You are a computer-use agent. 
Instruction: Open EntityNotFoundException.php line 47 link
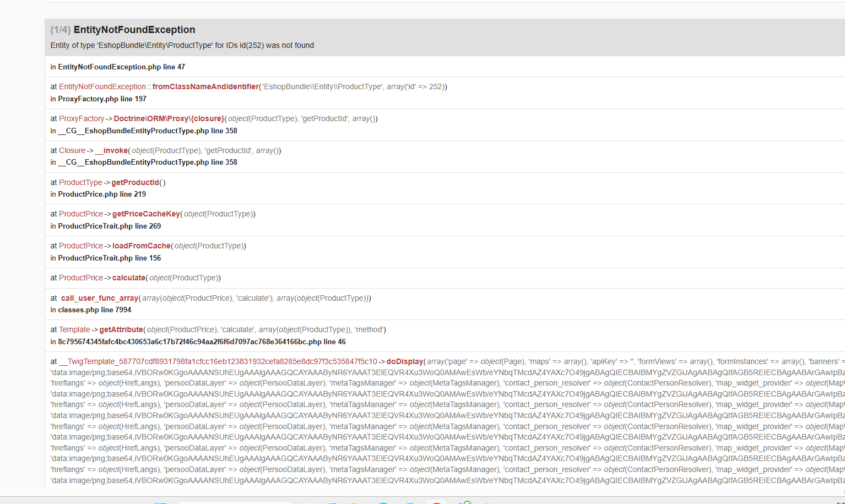(x=121, y=67)
